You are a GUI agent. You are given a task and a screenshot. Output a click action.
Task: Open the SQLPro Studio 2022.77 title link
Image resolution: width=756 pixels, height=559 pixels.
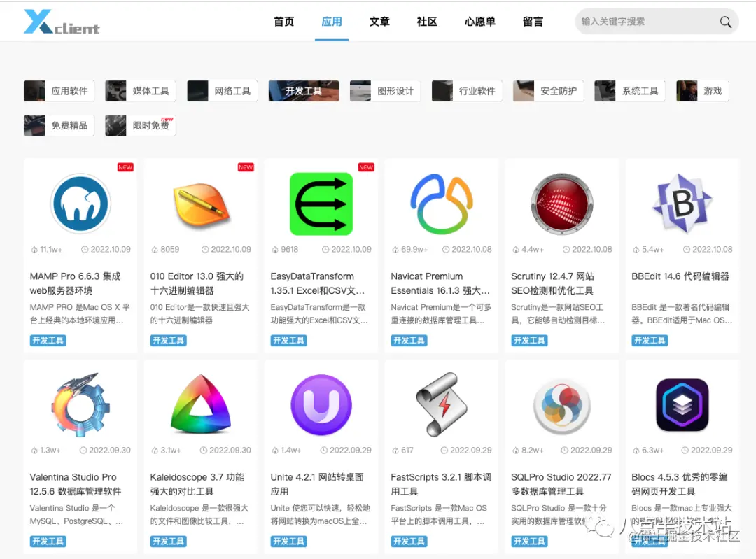tap(561, 484)
